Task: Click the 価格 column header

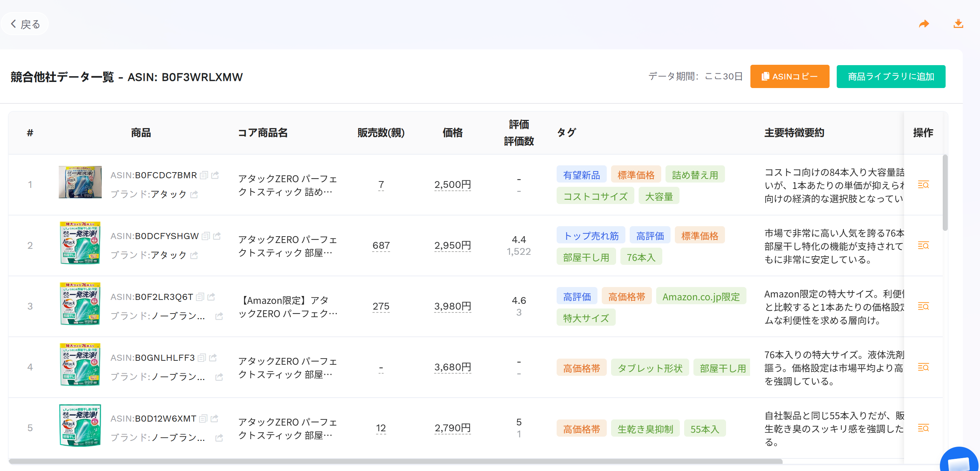Action: coord(452,133)
